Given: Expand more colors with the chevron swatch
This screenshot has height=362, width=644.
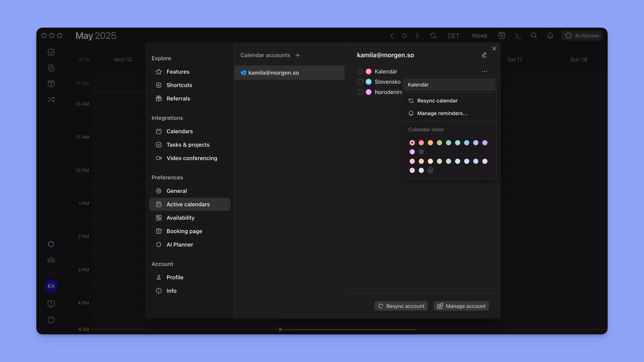Looking at the screenshot, I should (431, 170).
